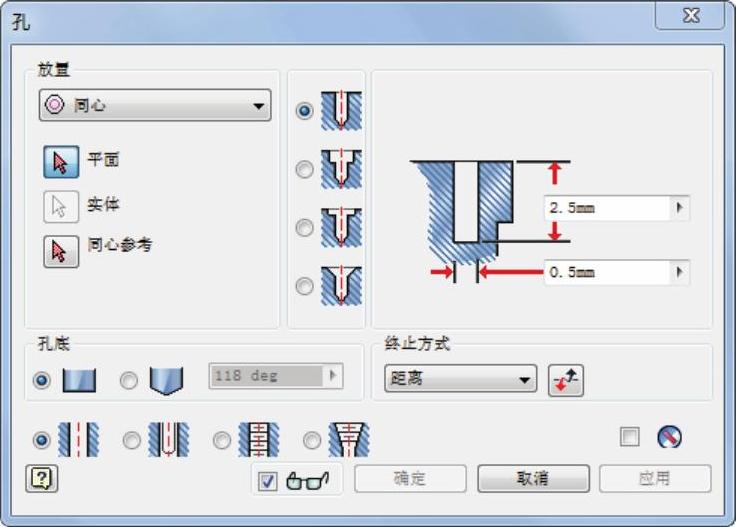The height and width of the screenshot is (527, 736).
Task: Click the simple hole icon with dashed centerline
Action: click(79, 440)
